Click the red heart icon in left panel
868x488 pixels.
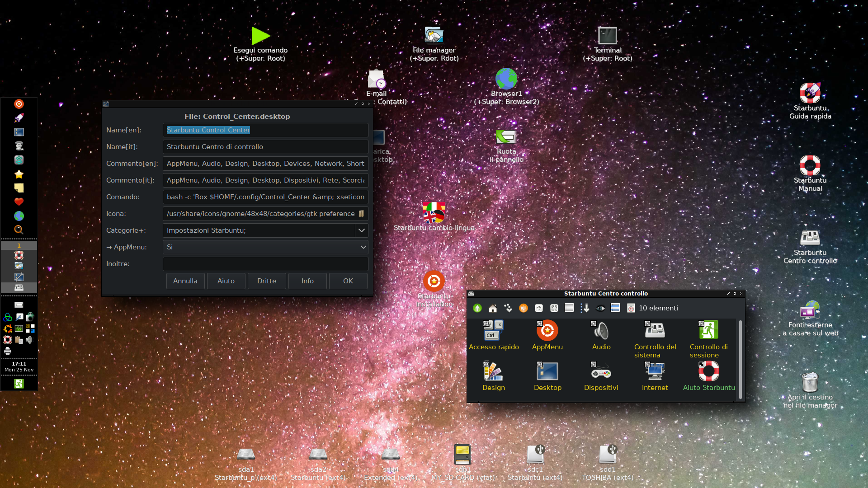click(19, 202)
